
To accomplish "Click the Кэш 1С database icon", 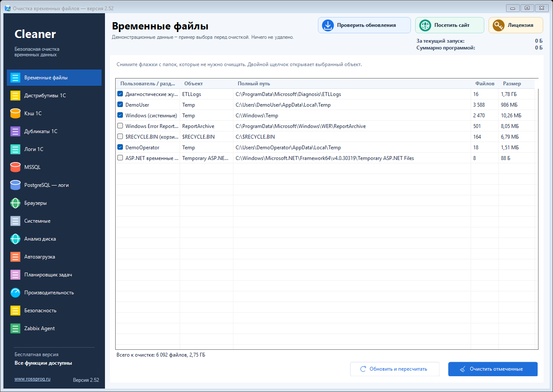I will pos(15,113).
